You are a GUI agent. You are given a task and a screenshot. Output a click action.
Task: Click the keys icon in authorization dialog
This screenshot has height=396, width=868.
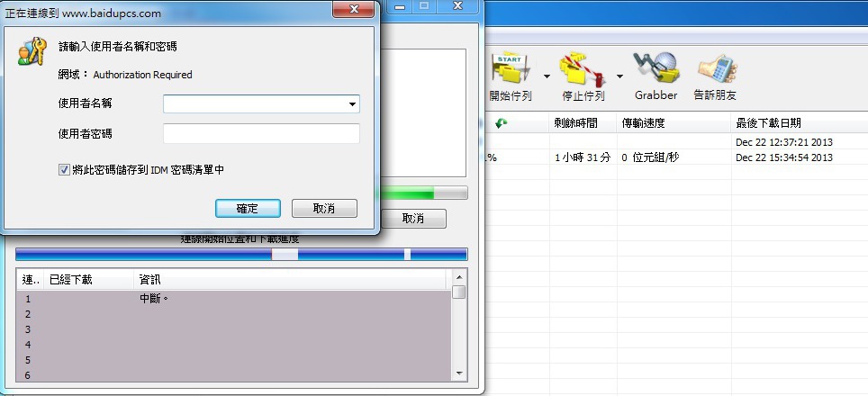pos(32,51)
